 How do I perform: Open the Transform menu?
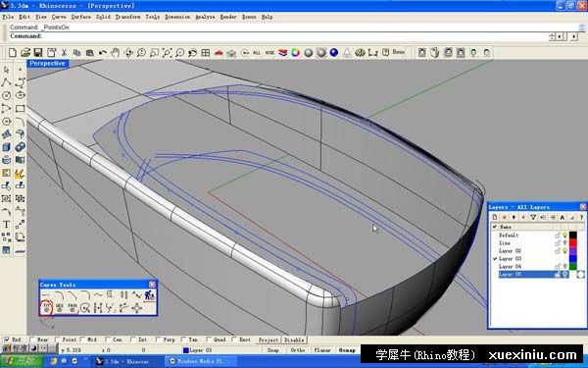point(127,17)
